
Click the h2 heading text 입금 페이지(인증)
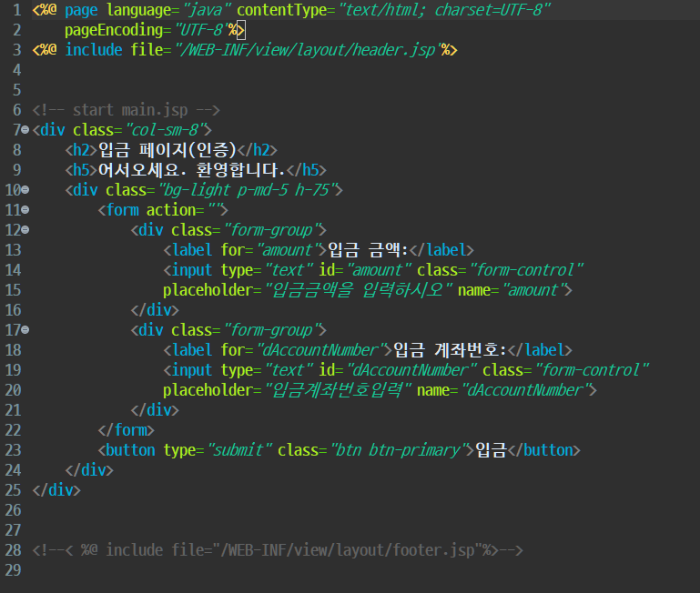[x=167, y=150]
